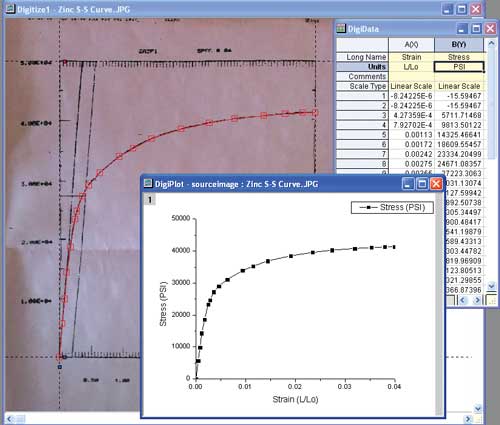Screen dimensions: 500x425
Task: Click the Digitize1 window title icon
Action: point(11,9)
